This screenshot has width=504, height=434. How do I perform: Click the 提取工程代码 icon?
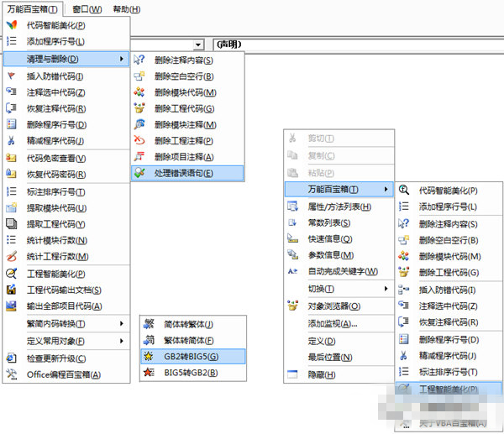[x=12, y=223]
